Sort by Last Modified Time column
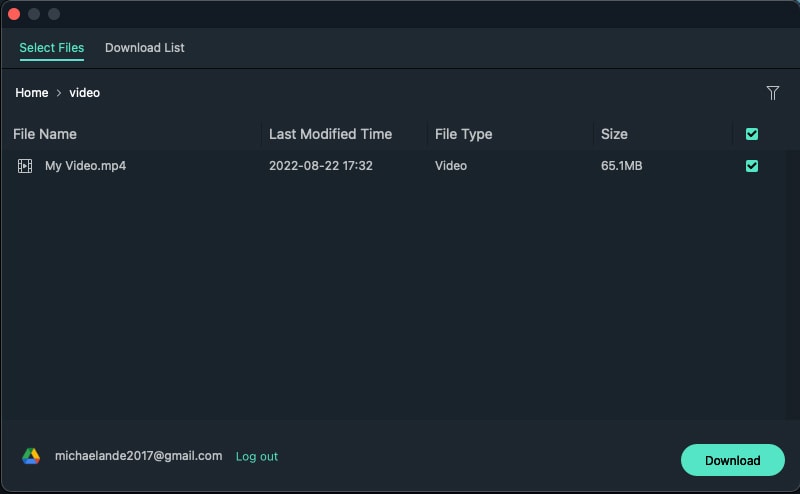800x494 pixels. (330, 134)
